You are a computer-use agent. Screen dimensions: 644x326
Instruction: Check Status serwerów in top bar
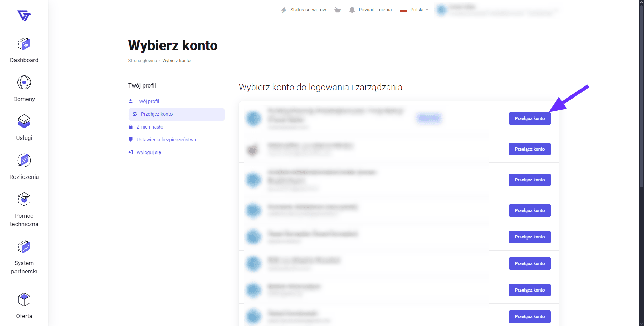click(x=304, y=10)
